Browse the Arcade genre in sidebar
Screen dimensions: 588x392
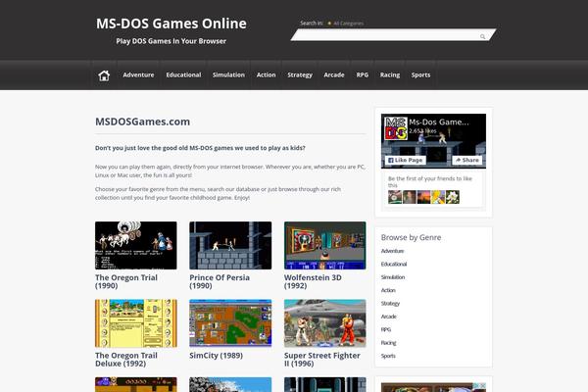tap(388, 317)
